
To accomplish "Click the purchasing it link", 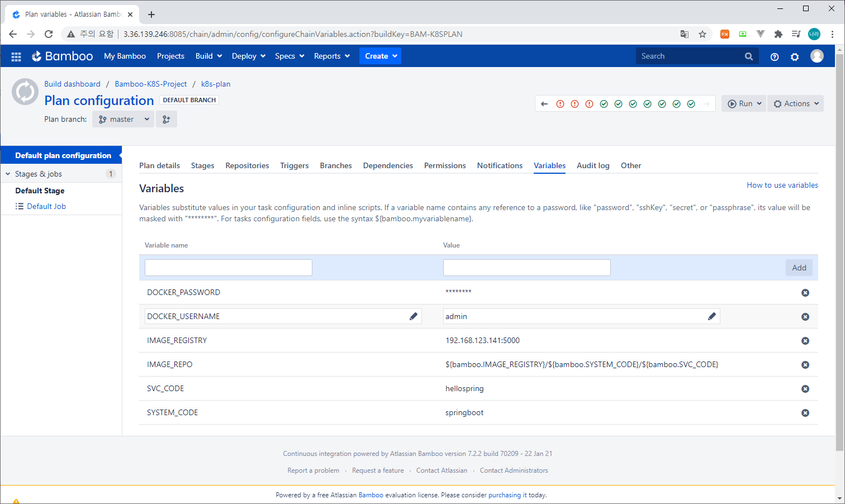I will 507,495.
